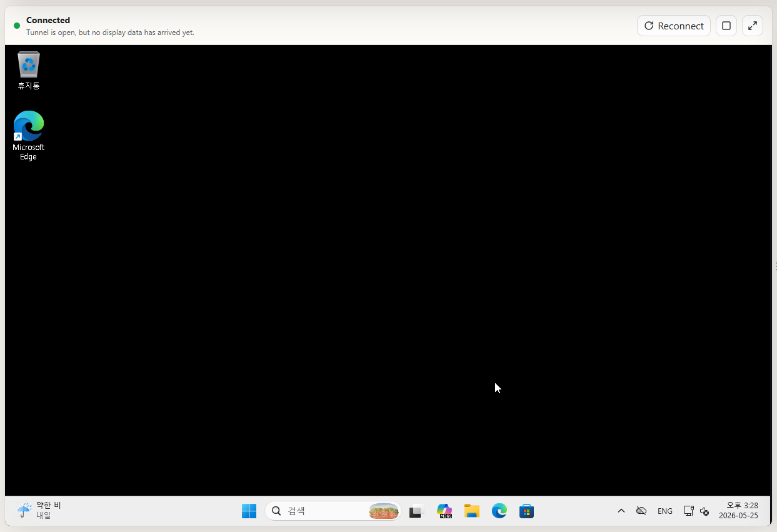The height and width of the screenshot is (532, 777).
Task: Open File Explorer from the taskbar
Action: click(x=472, y=511)
